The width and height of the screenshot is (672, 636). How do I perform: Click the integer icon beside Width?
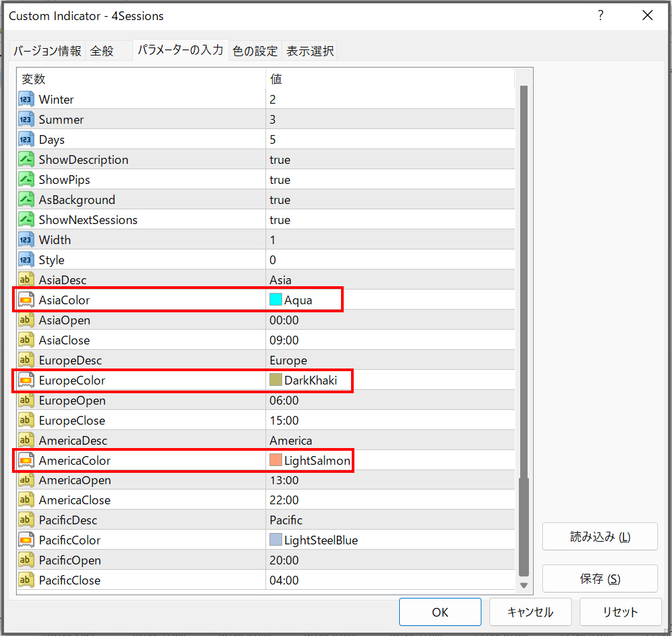[x=26, y=240]
